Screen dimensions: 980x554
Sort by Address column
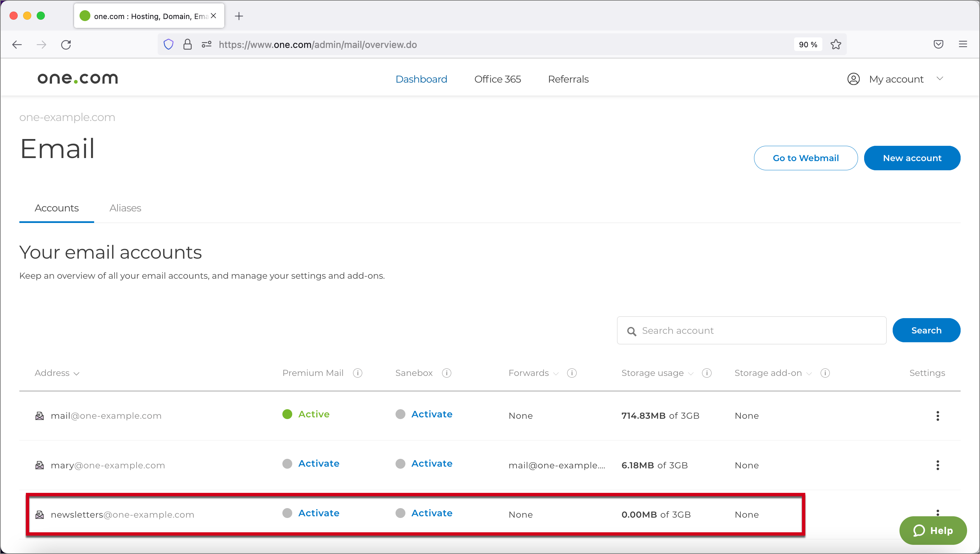tap(57, 373)
